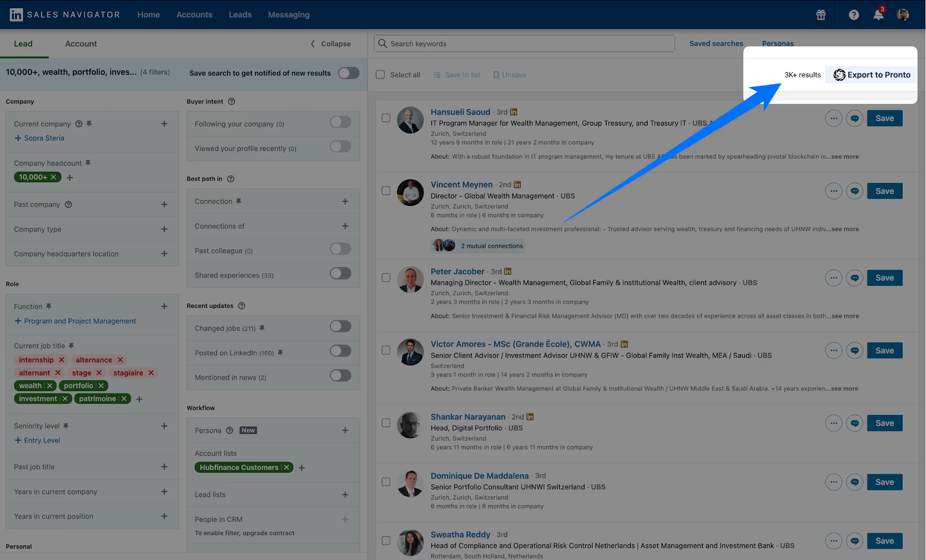Toggle Save search notifications switch
The image size is (926, 560).
(x=348, y=73)
